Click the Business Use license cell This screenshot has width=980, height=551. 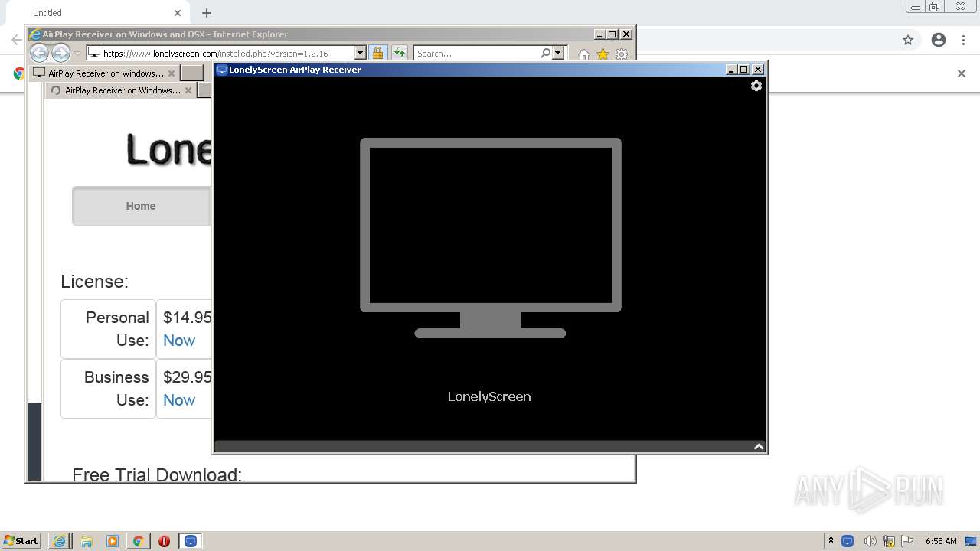(x=108, y=389)
